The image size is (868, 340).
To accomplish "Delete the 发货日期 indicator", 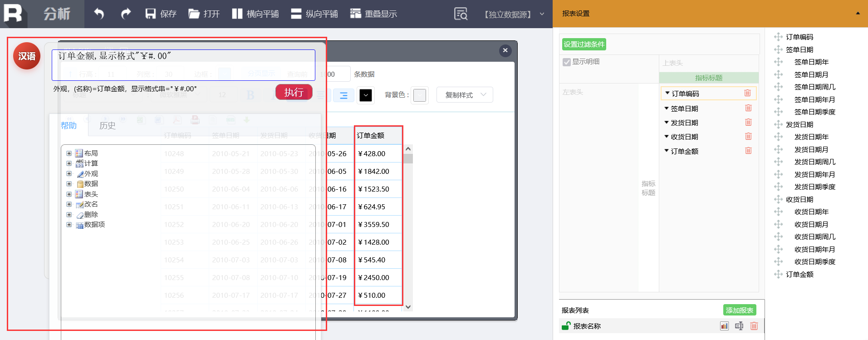I will coord(749,122).
